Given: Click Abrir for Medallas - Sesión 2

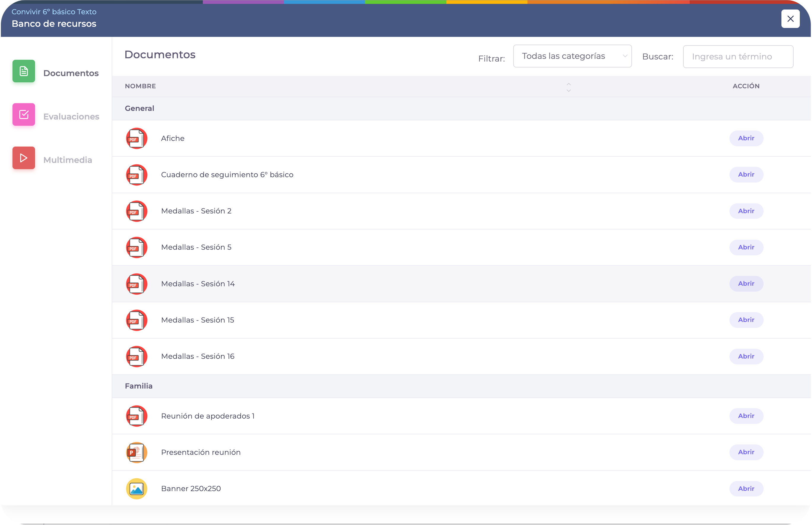Looking at the screenshot, I should tap(746, 211).
